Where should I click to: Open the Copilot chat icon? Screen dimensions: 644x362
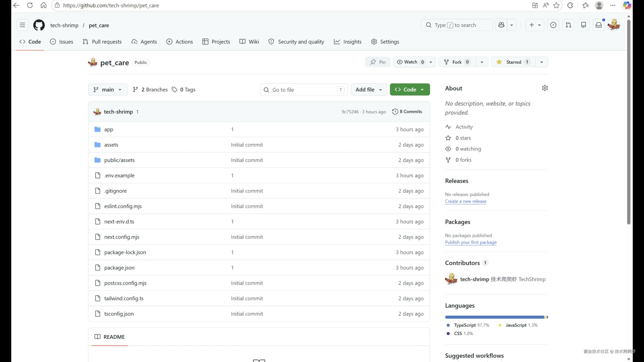[501, 25]
